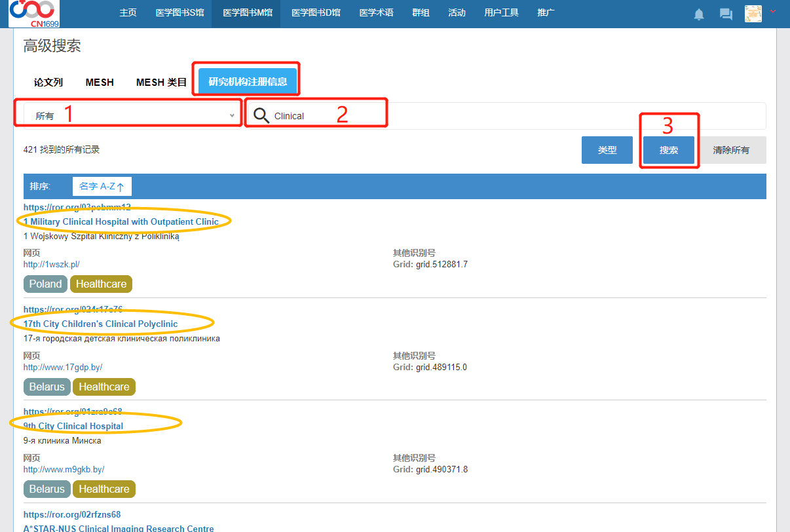
Task: Expand the user menu red arrow
Action: click(x=773, y=12)
